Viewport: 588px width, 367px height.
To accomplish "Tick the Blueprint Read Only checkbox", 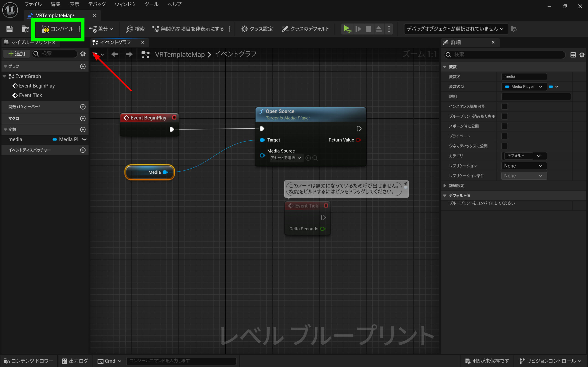I will pyautogui.click(x=504, y=116).
